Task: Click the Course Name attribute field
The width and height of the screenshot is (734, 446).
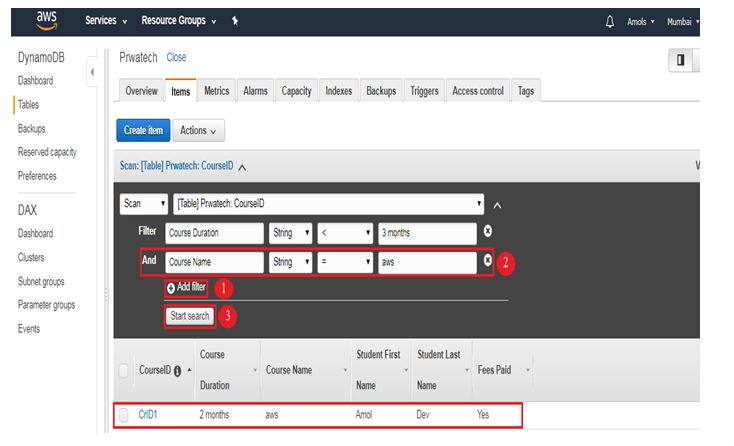Action: tap(214, 262)
